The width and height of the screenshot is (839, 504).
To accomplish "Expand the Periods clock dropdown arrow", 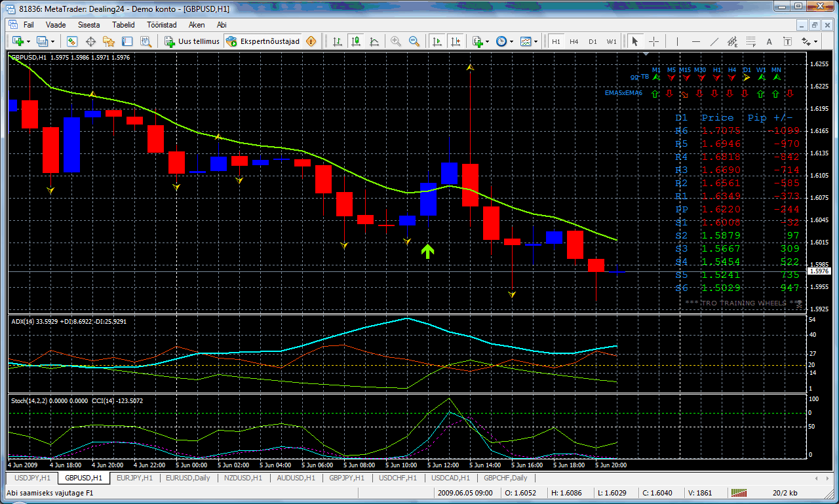I will point(512,41).
